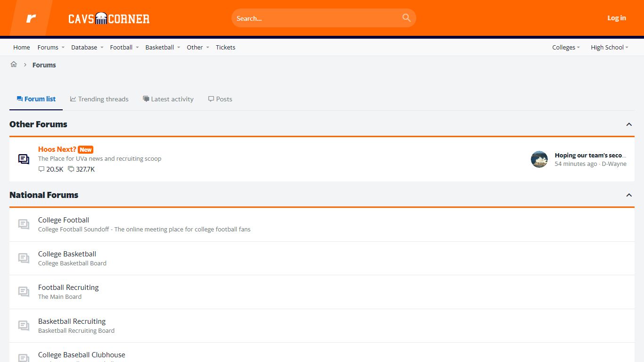644x362 pixels.
Task: Open the Basketball navigation menu item
Action: (160, 48)
